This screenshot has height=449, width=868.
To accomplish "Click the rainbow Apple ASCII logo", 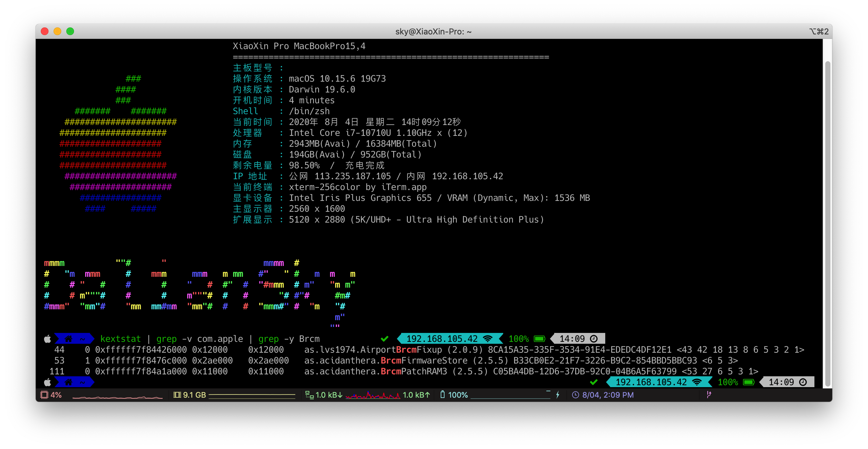I will click(x=118, y=144).
